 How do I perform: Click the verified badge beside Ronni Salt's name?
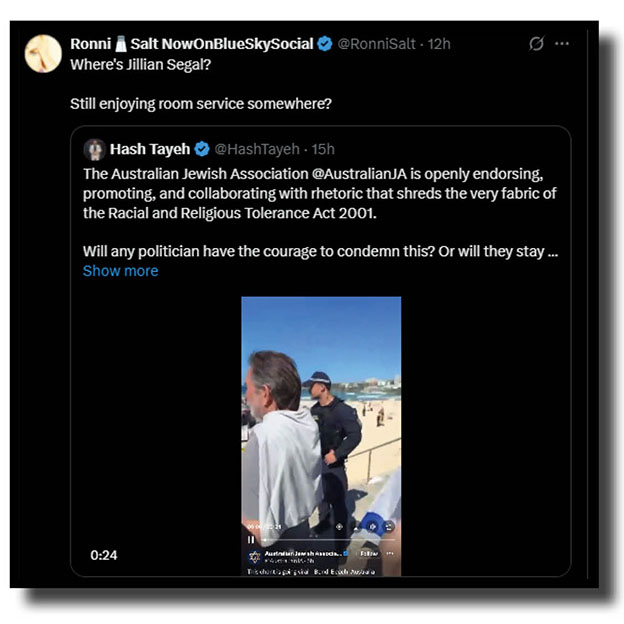point(325,44)
